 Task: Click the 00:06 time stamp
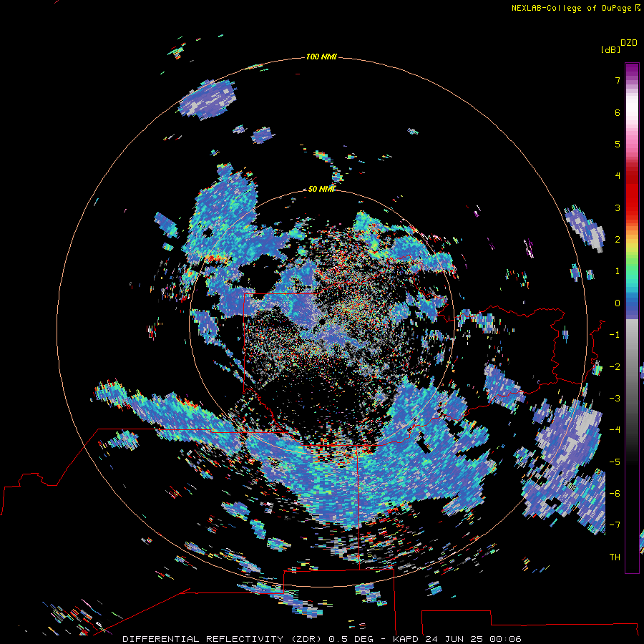pos(506,639)
